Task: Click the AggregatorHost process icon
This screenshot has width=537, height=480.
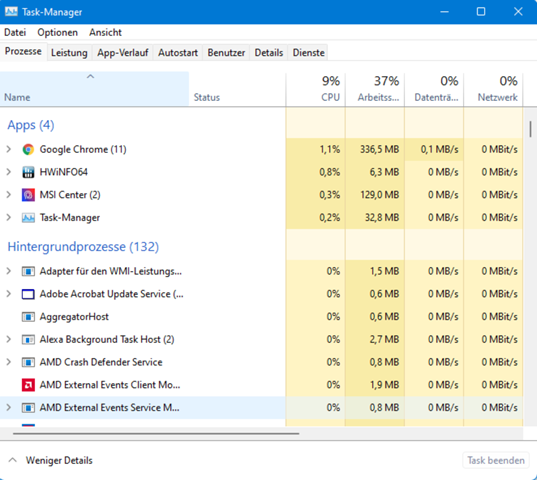Action: [28, 317]
